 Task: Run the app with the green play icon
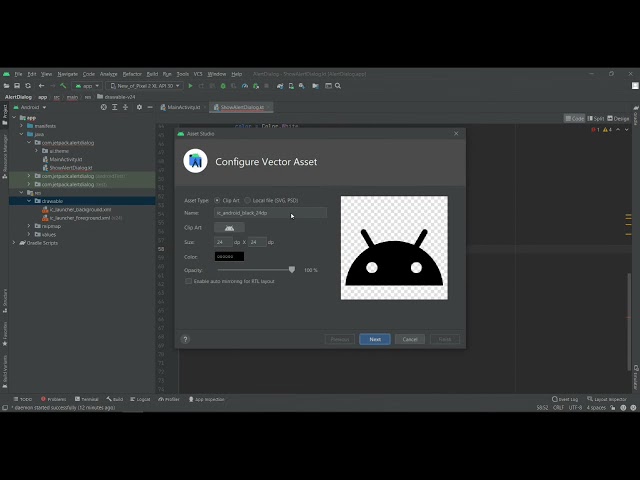[190, 86]
